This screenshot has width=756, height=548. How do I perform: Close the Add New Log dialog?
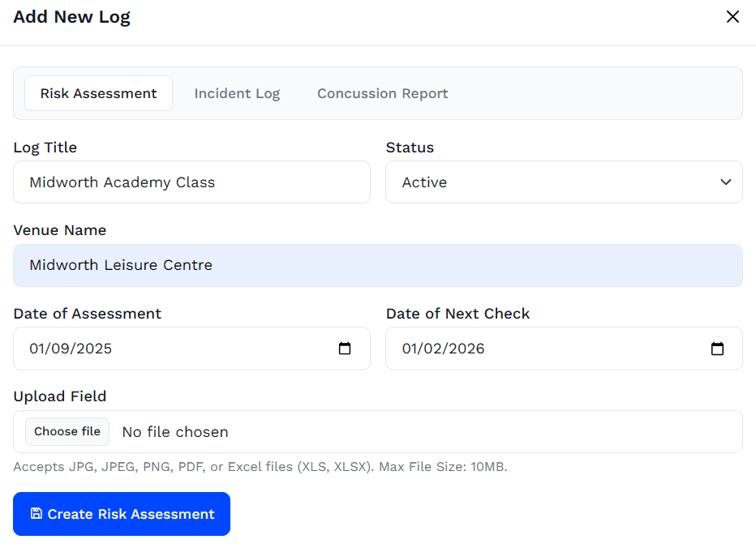[732, 17]
